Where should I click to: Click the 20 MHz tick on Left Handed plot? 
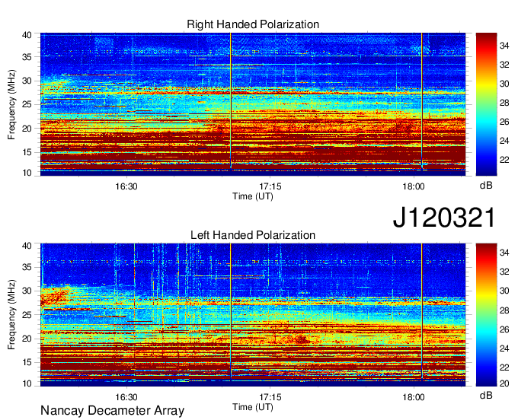[x=27, y=339]
